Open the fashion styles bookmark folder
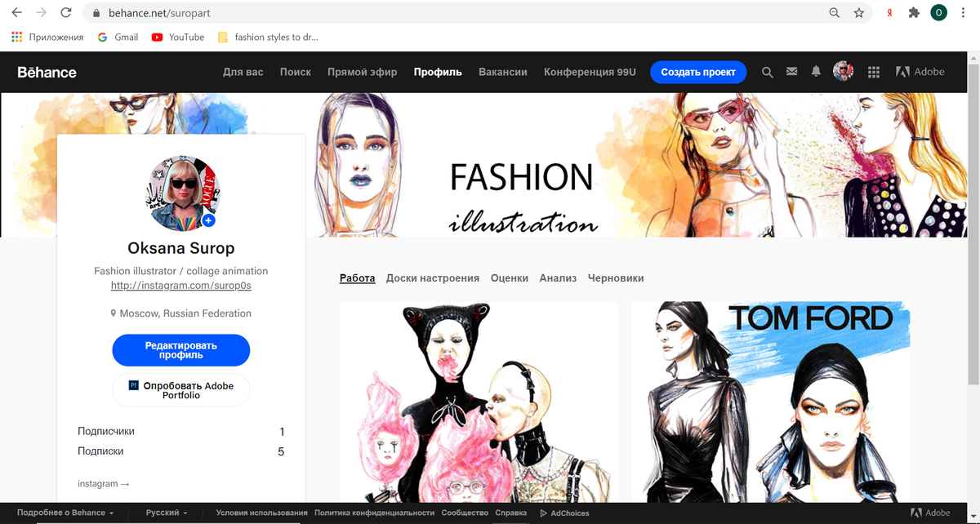The height and width of the screenshot is (524, 980). pyautogui.click(x=268, y=37)
